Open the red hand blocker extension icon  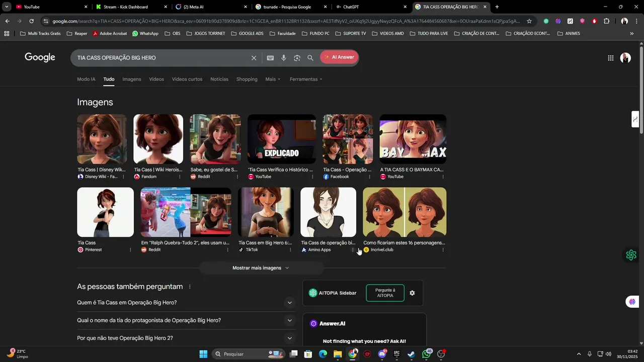(594, 21)
